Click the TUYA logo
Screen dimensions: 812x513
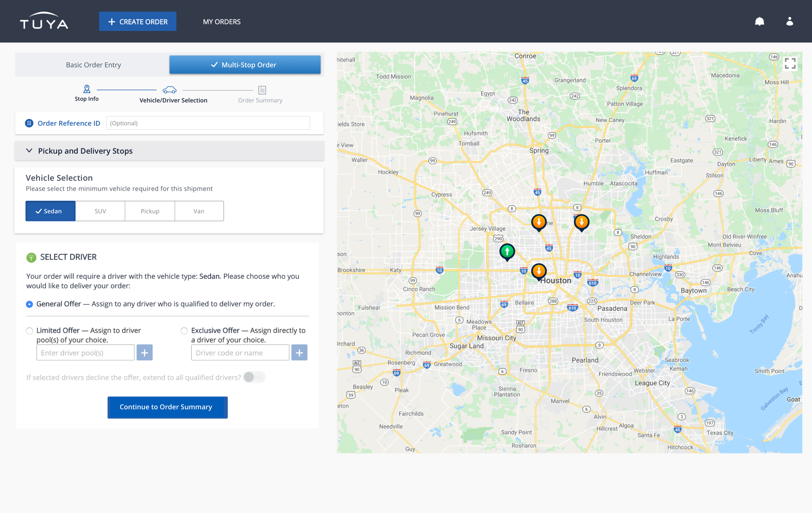coord(44,21)
